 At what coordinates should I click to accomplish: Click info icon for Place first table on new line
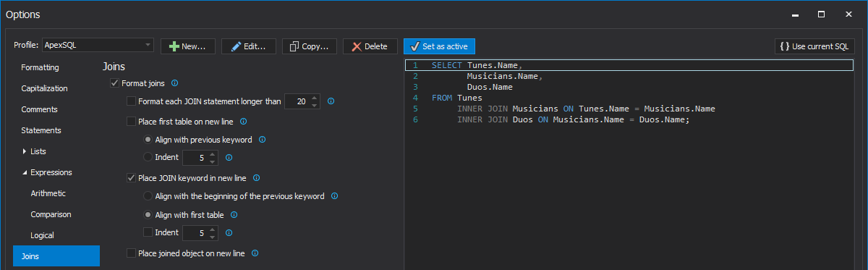(243, 122)
